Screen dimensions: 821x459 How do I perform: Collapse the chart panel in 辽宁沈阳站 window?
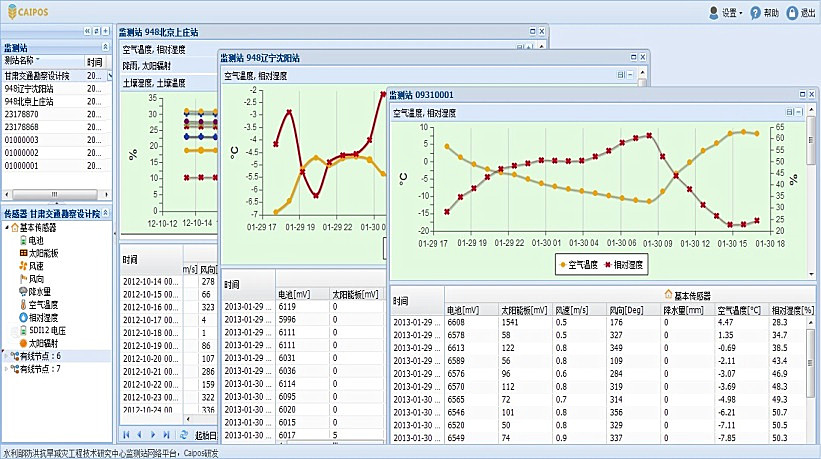[630, 75]
